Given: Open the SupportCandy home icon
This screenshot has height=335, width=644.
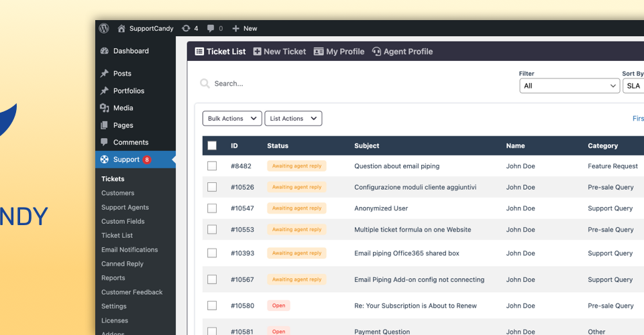Looking at the screenshot, I should (121, 28).
